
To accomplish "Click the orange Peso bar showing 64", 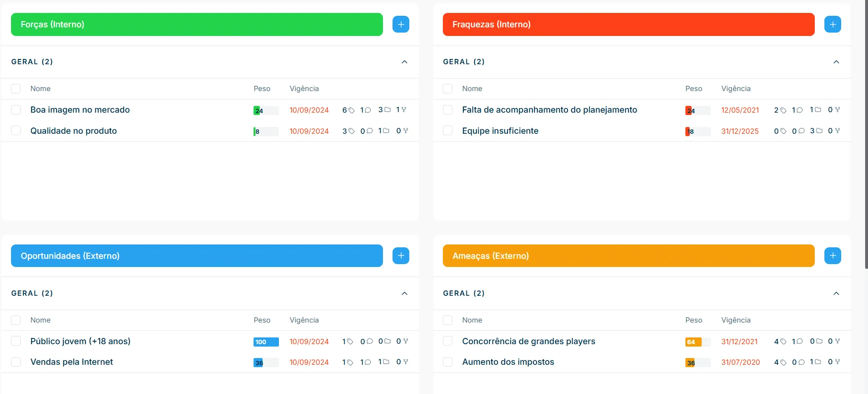I will [x=698, y=342].
